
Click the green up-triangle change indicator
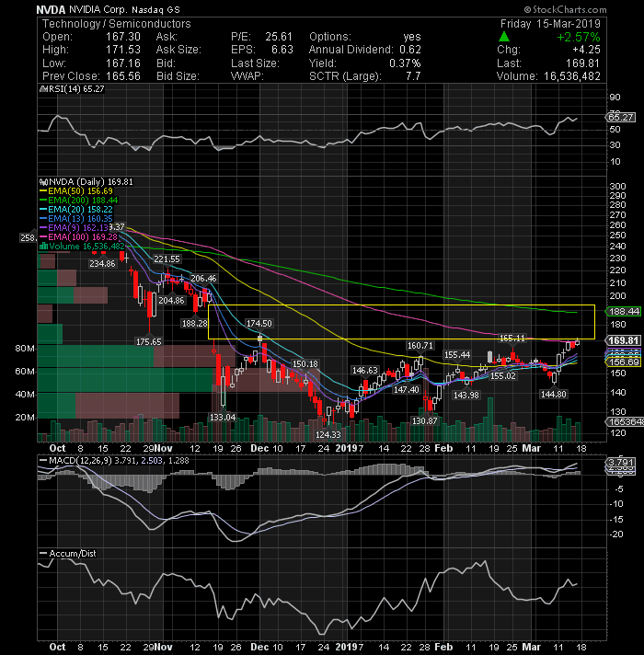point(504,37)
